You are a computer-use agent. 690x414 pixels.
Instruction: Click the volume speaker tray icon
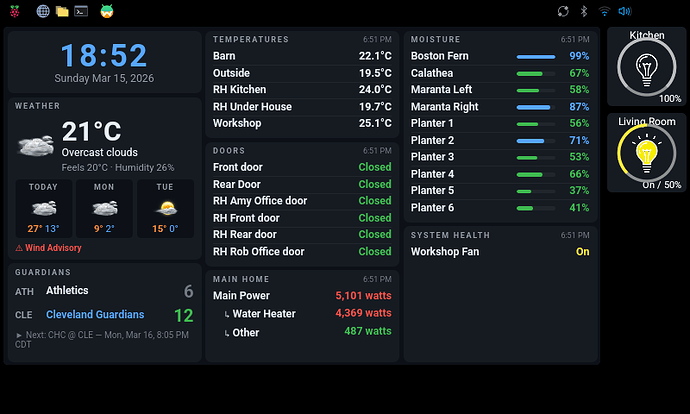(x=624, y=11)
